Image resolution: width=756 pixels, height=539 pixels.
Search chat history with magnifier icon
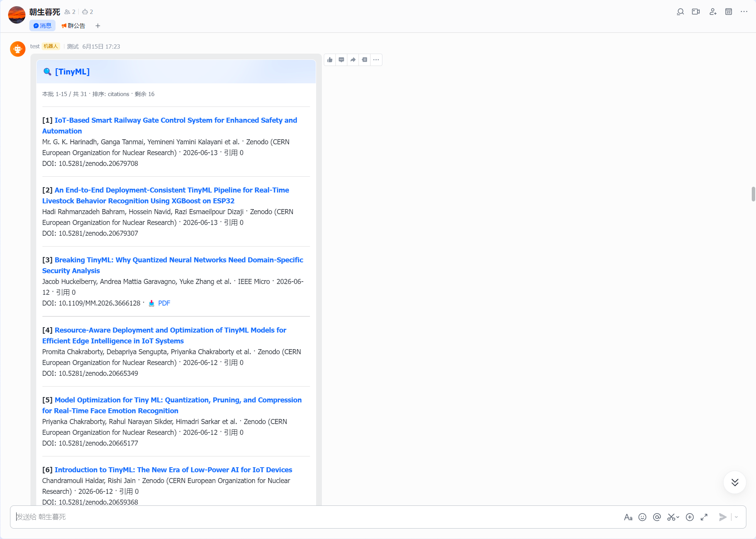point(680,12)
